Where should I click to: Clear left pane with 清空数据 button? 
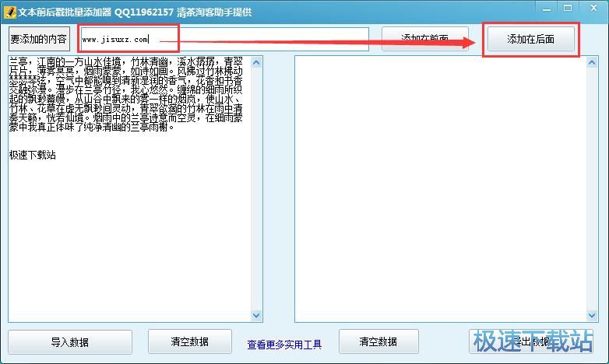(x=189, y=341)
